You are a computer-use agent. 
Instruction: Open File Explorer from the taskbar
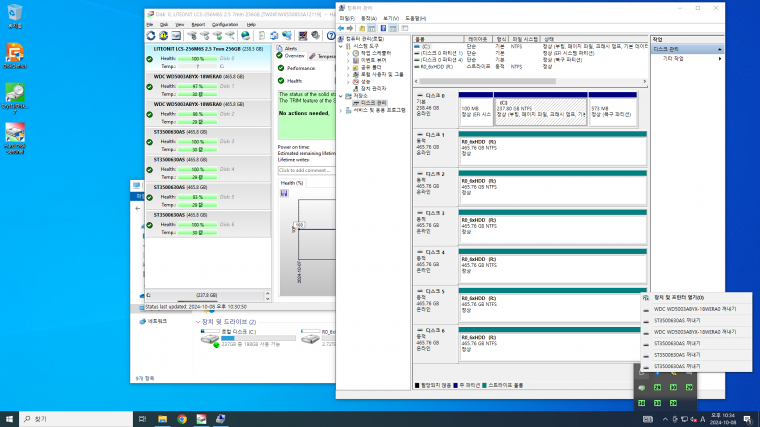(162, 419)
